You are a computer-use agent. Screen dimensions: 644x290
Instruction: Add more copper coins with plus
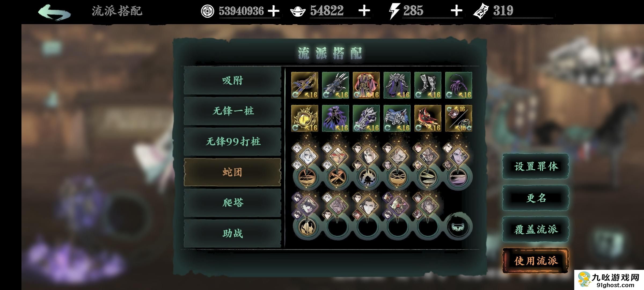(274, 11)
